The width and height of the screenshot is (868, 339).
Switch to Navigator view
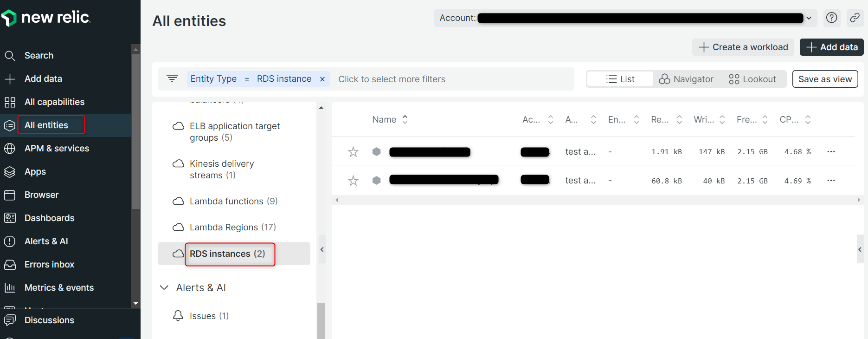pyautogui.click(x=686, y=79)
